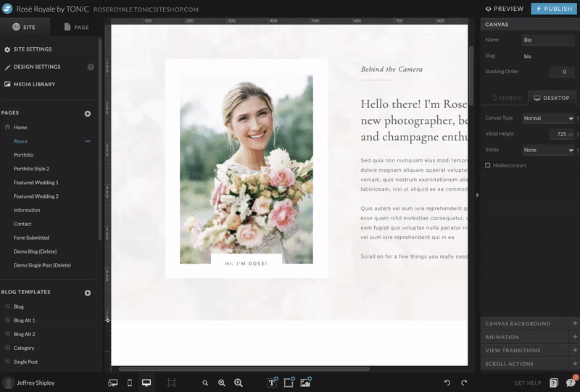The image size is (580, 392).
Task: Undo the last change
Action: (447, 383)
